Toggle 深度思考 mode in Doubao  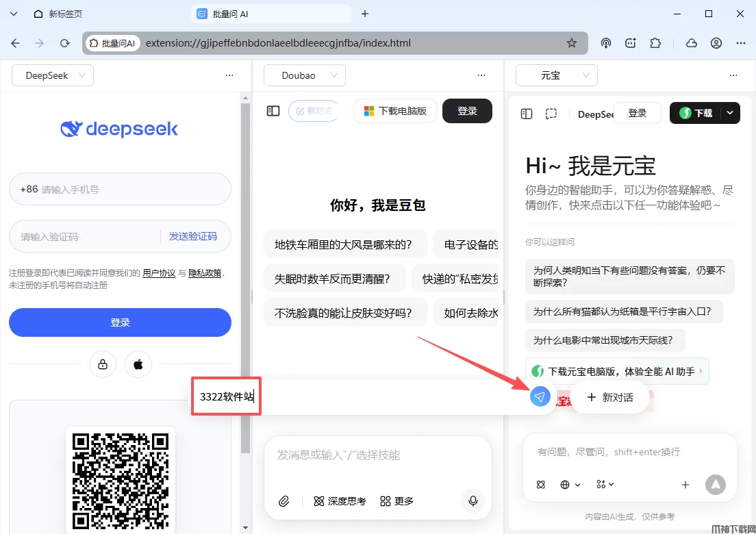340,501
